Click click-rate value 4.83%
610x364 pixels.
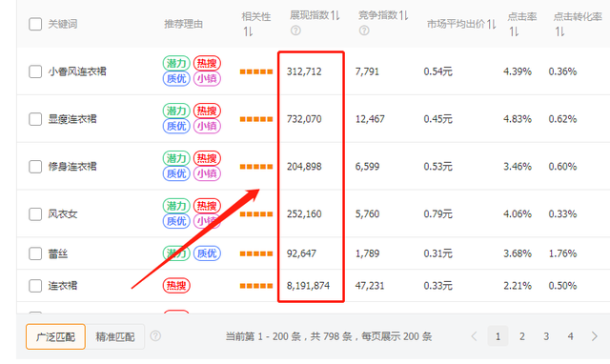(x=518, y=119)
